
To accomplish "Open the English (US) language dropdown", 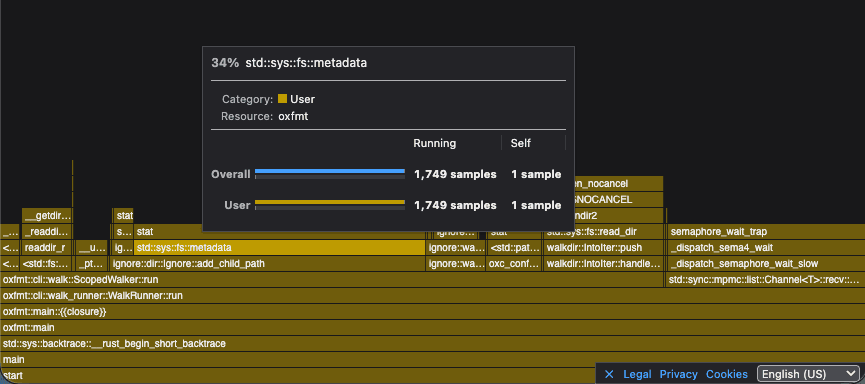I will click(x=808, y=374).
